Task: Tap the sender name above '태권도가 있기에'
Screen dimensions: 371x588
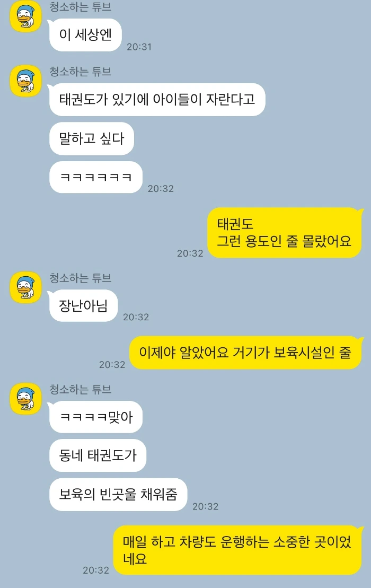Action: [80, 71]
